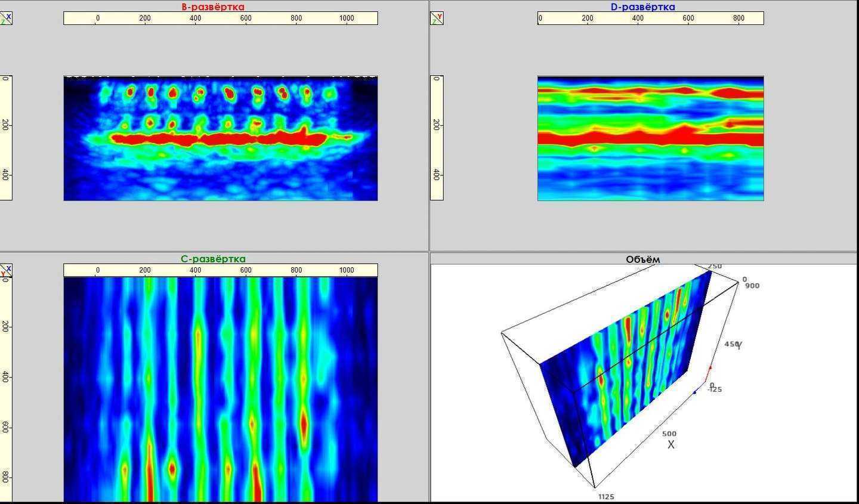This screenshot has width=859, height=504.
Task: Click 400 mark on D-scan horizontal ruler
Action: 638,18
